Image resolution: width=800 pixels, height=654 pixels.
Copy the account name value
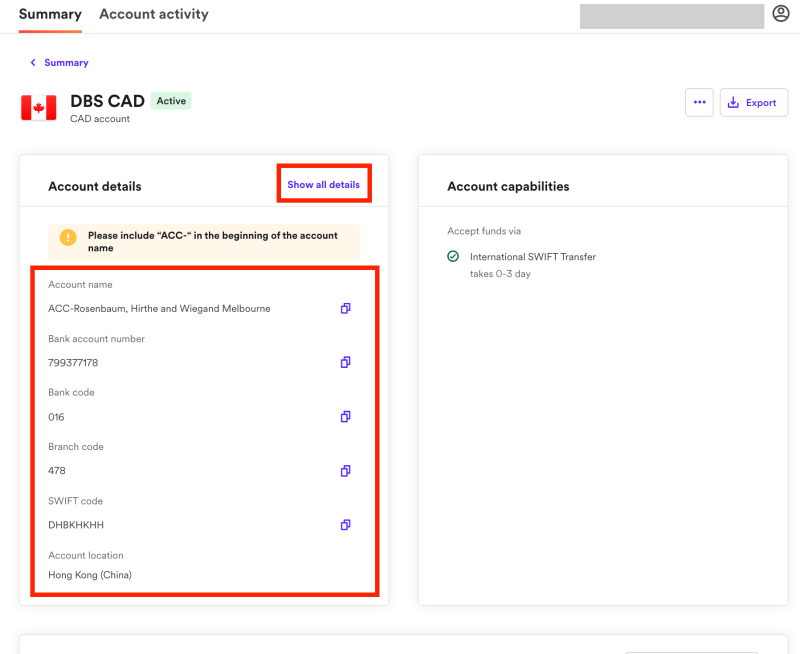tap(345, 308)
